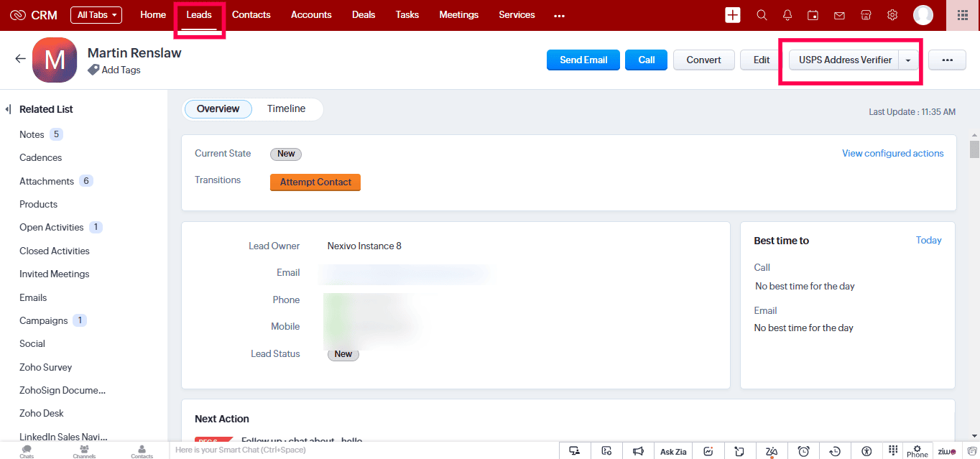Click the megaphone announcements icon
Image resolution: width=980 pixels, height=459 pixels.
click(638, 451)
